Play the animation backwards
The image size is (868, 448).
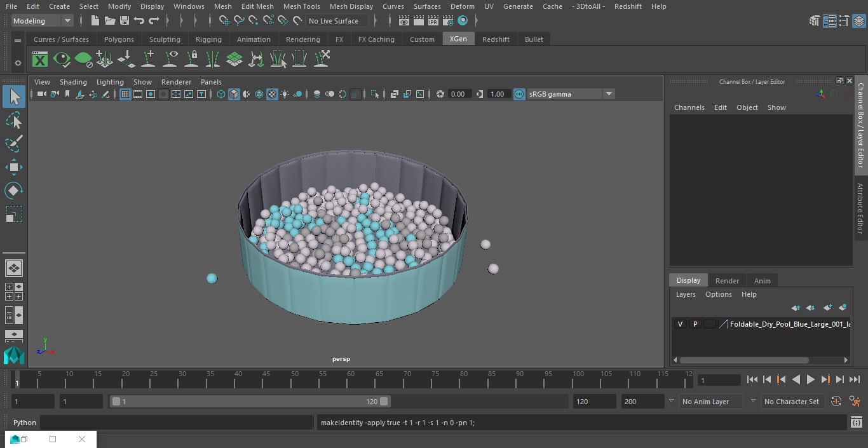(796, 379)
